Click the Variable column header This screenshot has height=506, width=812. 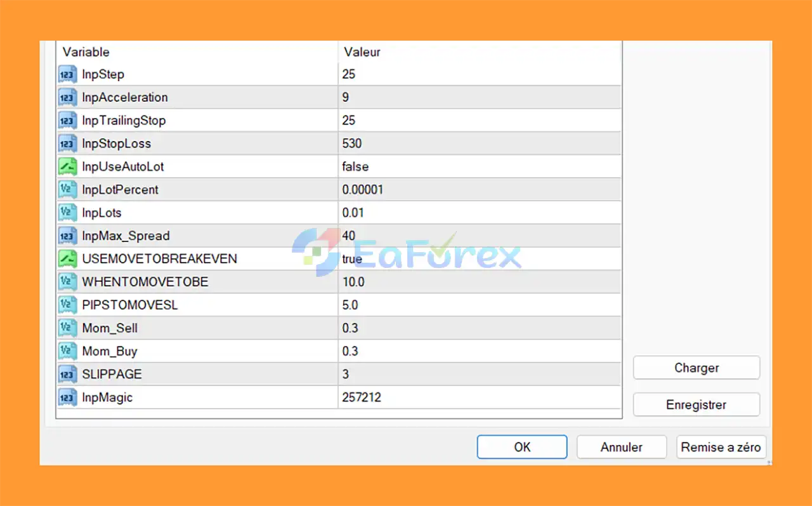(86, 52)
